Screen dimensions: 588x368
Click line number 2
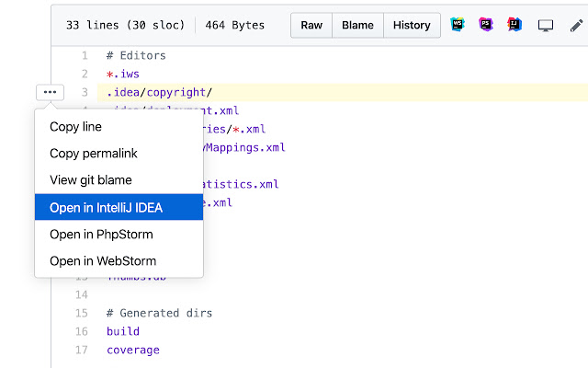pos(85,74)
